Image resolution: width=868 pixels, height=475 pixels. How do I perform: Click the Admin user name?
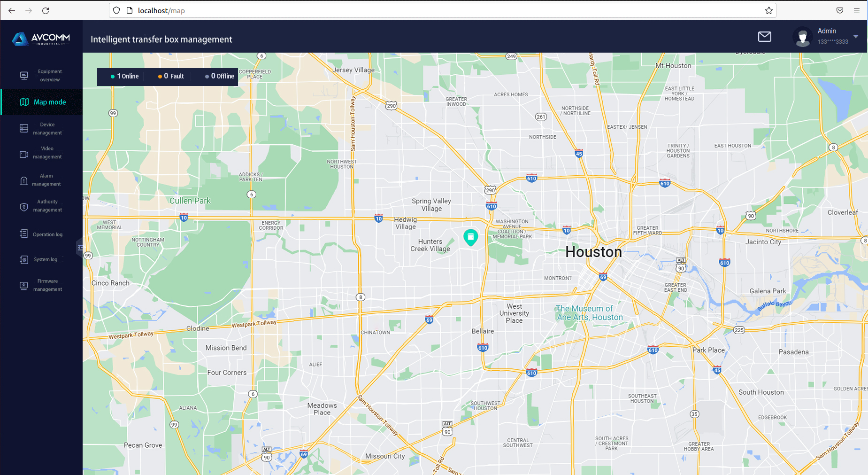(827, 31)
